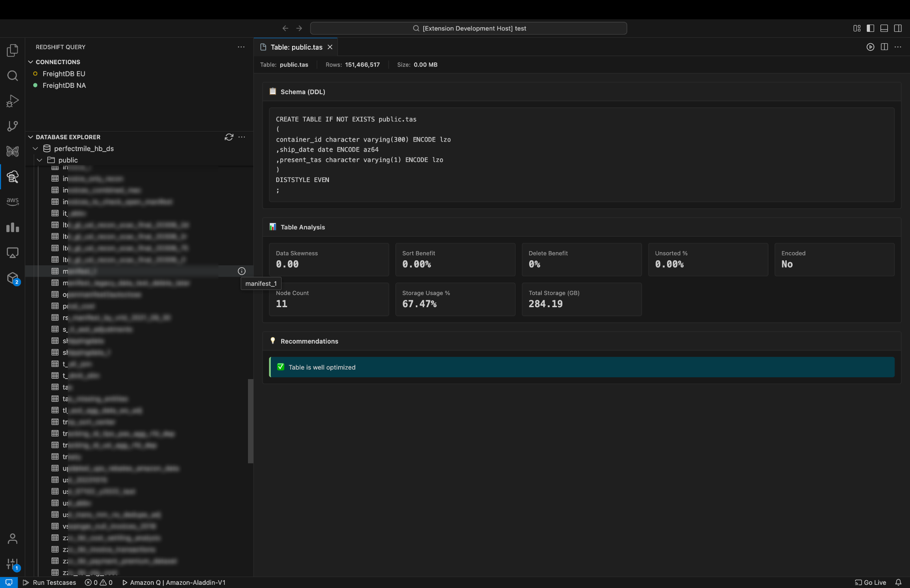The image size is (910, 588).
Task: Collapse the perfectmile_hb_ds database node
Action: pyautogui.click(x=35, y=148)
